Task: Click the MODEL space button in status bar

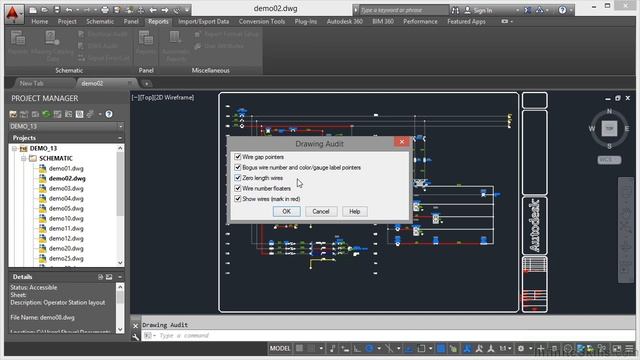Action: 280,349
